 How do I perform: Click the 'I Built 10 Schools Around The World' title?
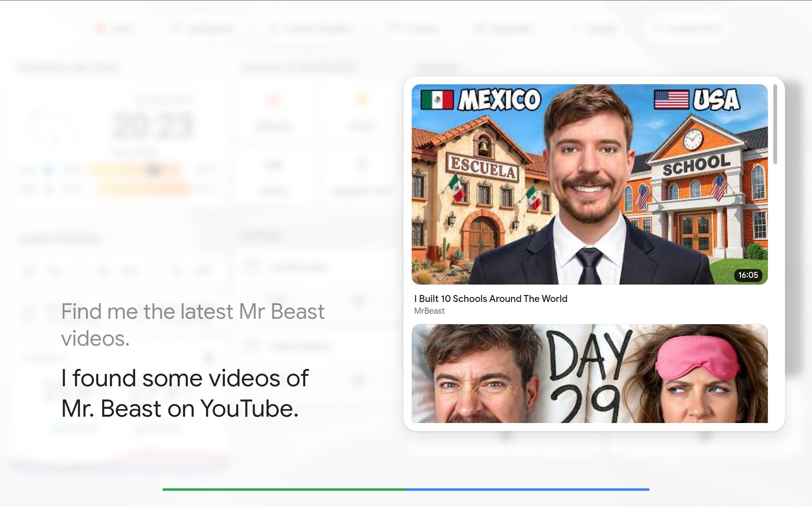point(491,298)
